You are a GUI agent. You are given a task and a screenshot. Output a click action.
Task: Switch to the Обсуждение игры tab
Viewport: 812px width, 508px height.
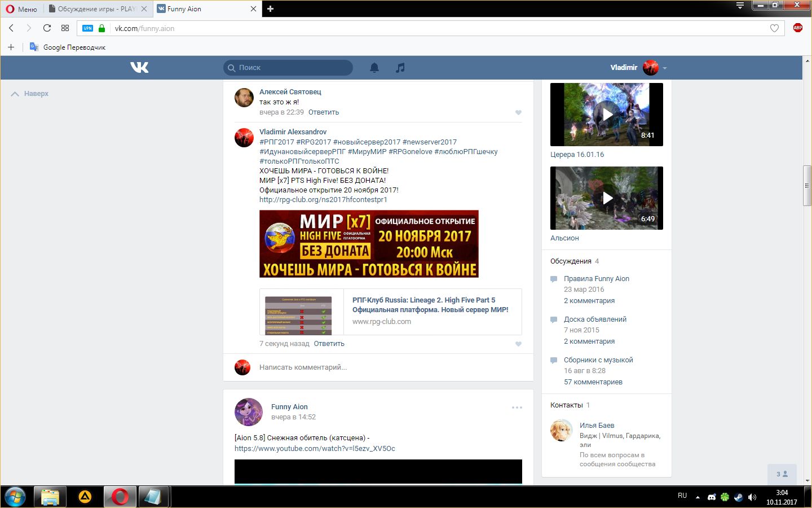pyautogui.click(x=96, y=9)
